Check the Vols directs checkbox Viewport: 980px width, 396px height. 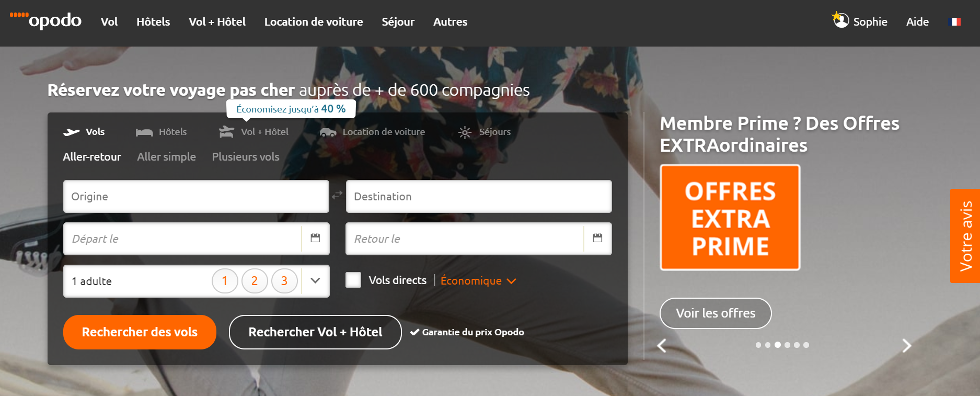click(x=353, y=280)
